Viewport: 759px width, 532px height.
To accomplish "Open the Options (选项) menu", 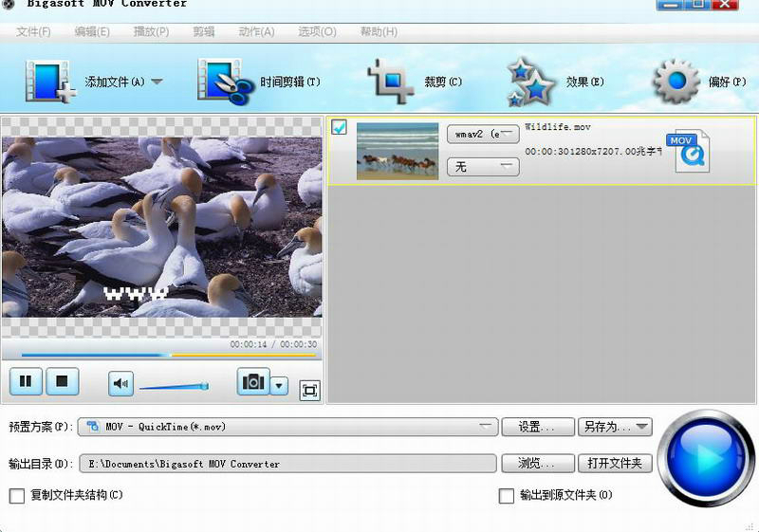I will [317, 32].
